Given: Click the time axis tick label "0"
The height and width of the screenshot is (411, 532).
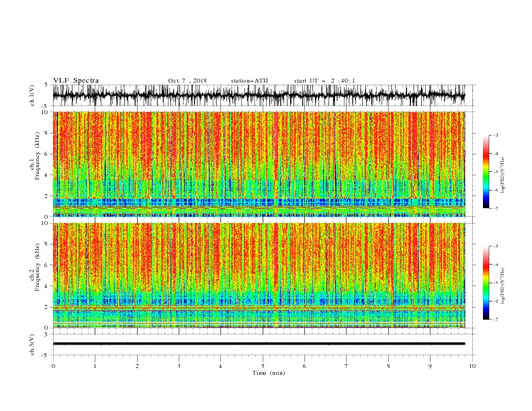Looking at the screenshot, I should (53, 366).
